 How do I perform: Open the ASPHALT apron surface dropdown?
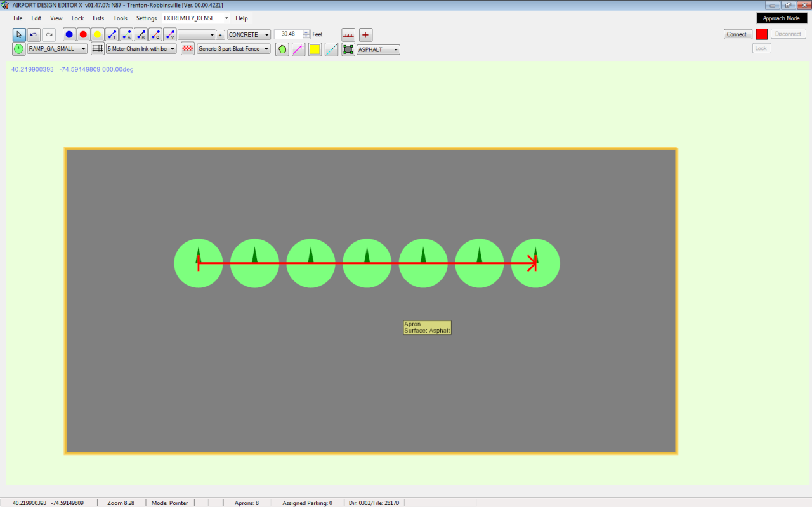pos(378,49)
